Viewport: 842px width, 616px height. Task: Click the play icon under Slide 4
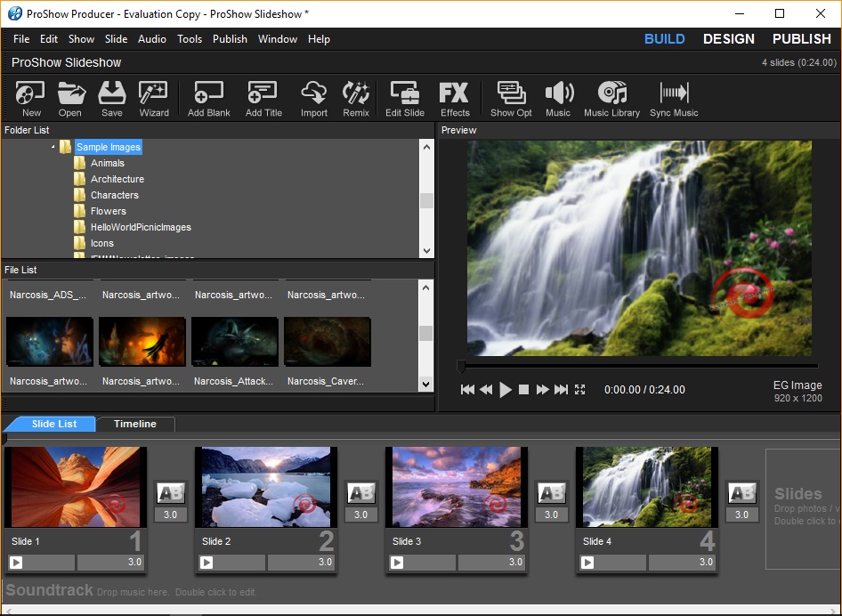tap(587, 563)
